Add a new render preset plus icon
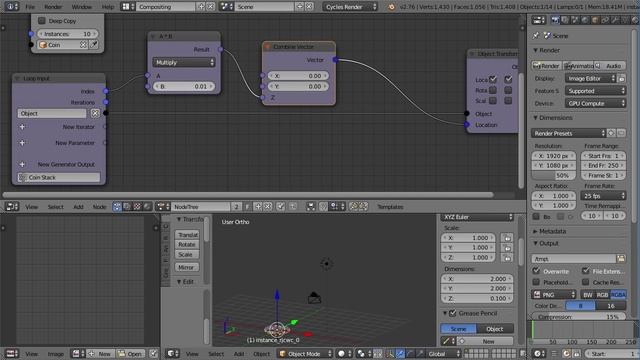This screenshot has height=360, width=640. click(611, 133)
